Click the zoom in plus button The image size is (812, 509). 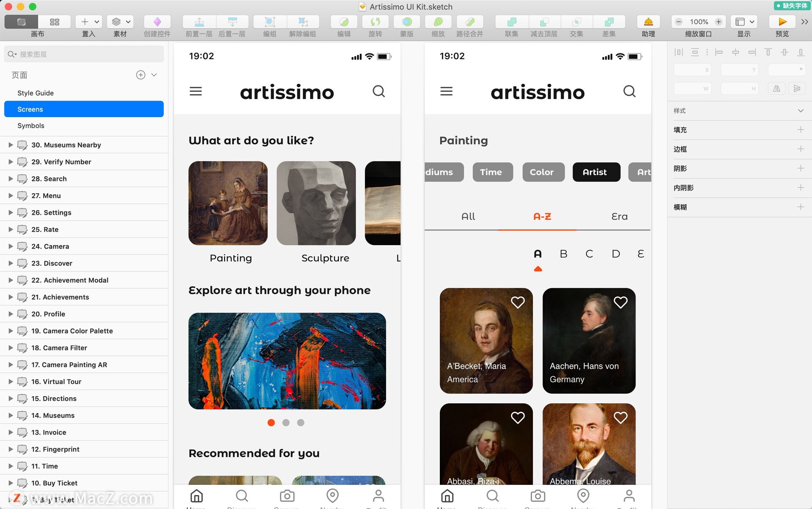(719, 22)
